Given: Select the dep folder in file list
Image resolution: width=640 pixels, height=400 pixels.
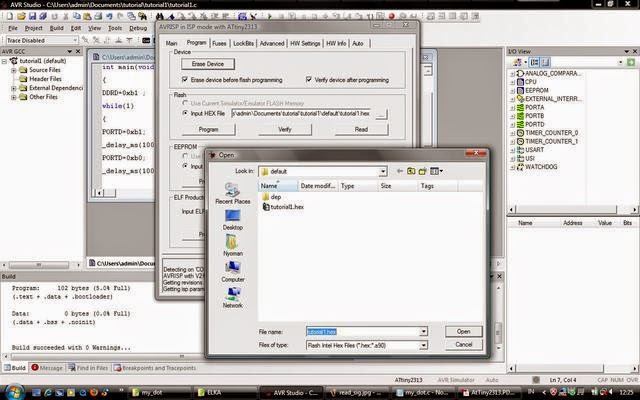Looking at the screenshot, I should click(271, 197).
